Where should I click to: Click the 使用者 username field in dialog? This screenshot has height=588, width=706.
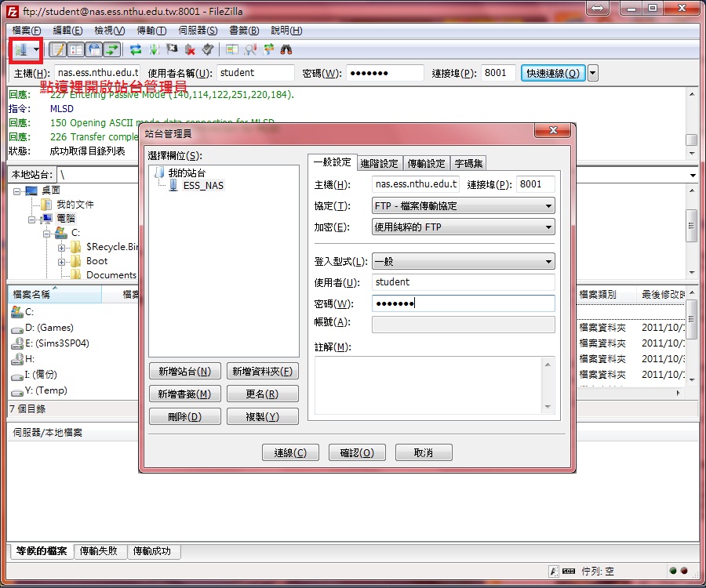tap(463, 282)
